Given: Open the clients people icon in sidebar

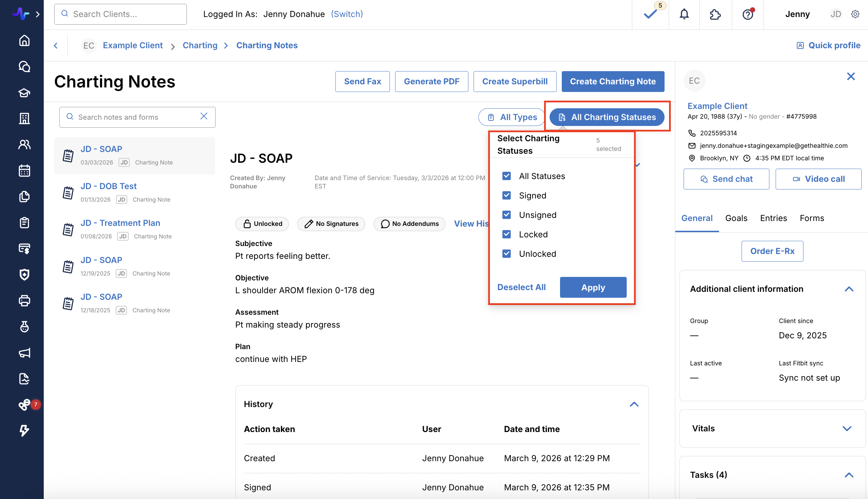Looking at the screenshot, I should click(x=24, y=144).
